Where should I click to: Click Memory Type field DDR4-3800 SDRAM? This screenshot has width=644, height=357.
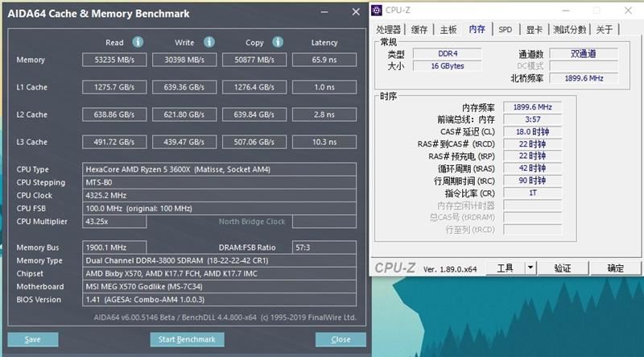[219, 261]
